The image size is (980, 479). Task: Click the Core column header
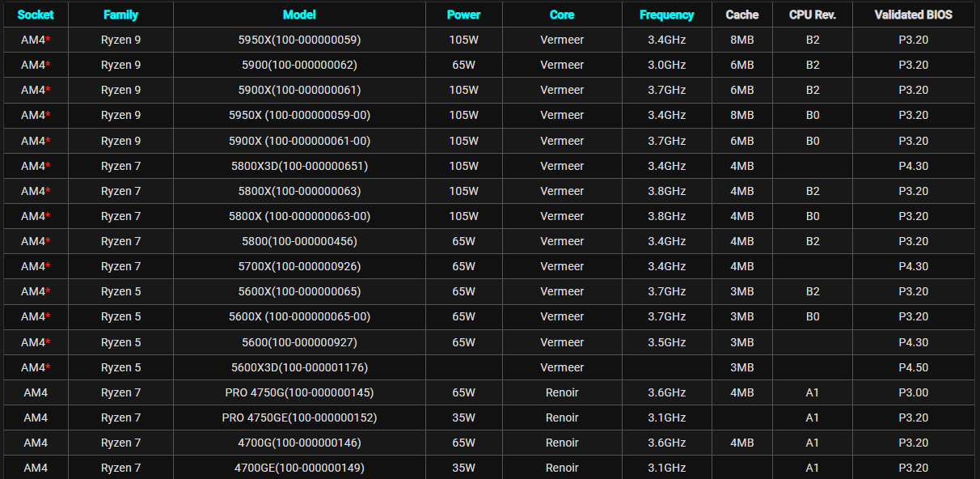562,15
